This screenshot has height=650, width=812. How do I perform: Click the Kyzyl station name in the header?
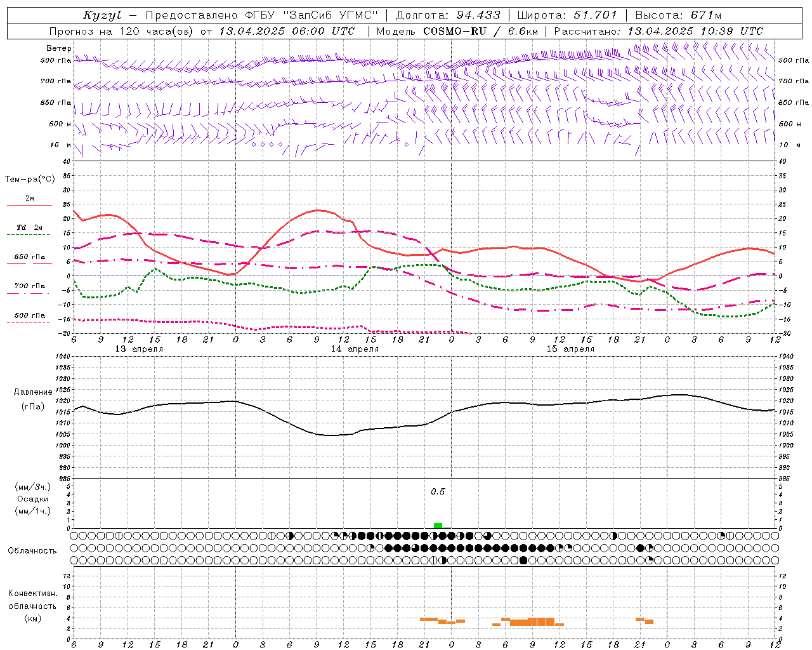(x=101, y=15)
